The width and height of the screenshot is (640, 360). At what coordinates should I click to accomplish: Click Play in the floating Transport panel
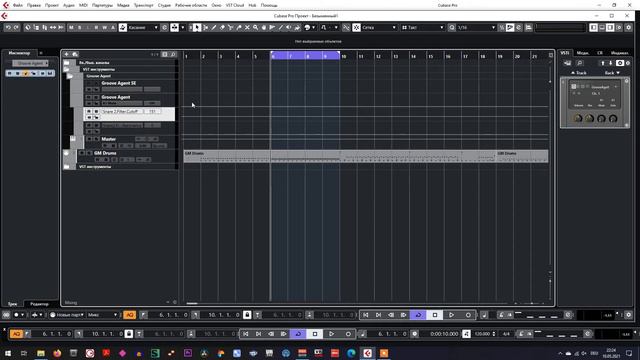pos(331,334)
